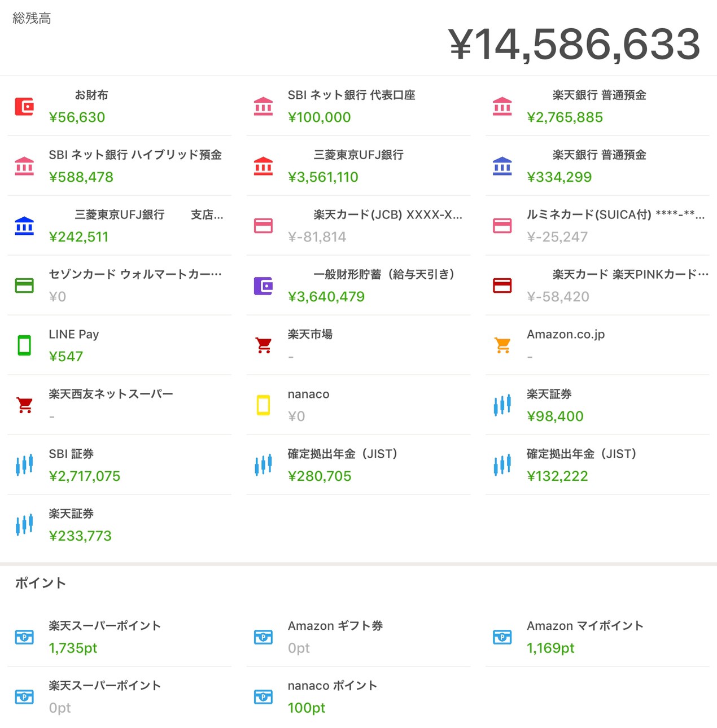Click the ¥2,717,075 balance amount
The width and height of the screenshot is (717, 728).
point(85,476)
